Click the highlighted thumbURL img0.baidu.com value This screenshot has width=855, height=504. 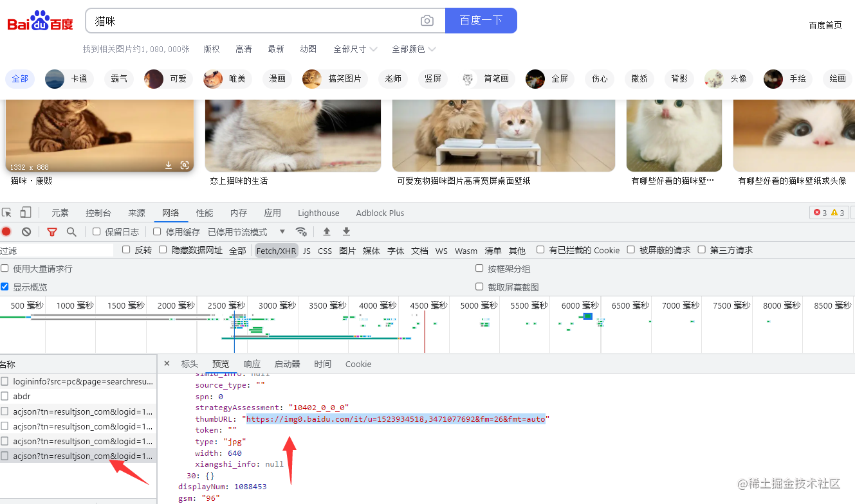tap(396, 419)
